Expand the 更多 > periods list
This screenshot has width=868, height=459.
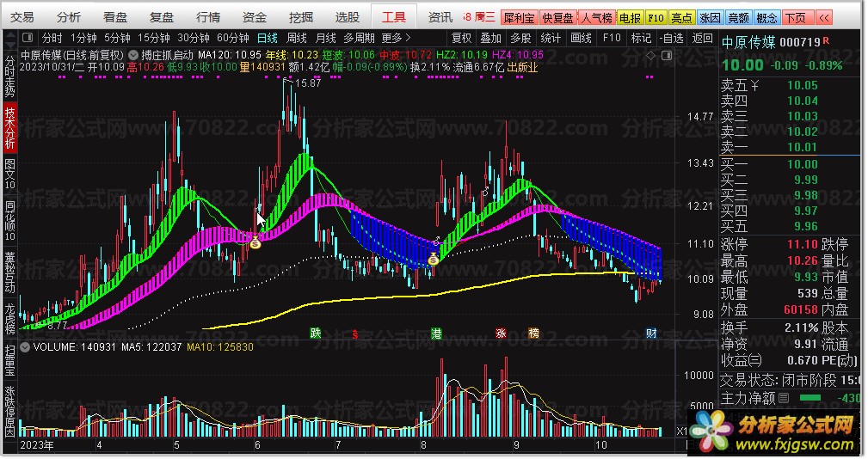[x=397, y=38]
